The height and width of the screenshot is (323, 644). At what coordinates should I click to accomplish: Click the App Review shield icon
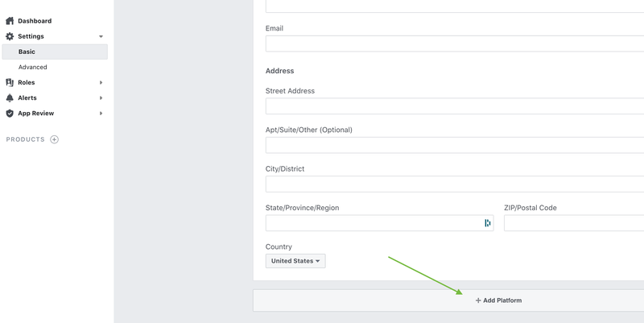(x=10, y=114)
